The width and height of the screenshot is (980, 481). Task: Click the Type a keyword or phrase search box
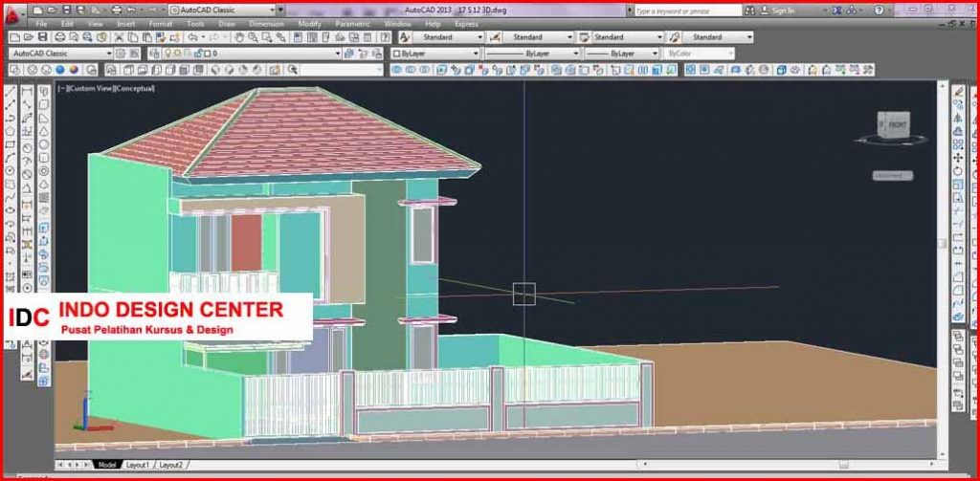(688, 11)
